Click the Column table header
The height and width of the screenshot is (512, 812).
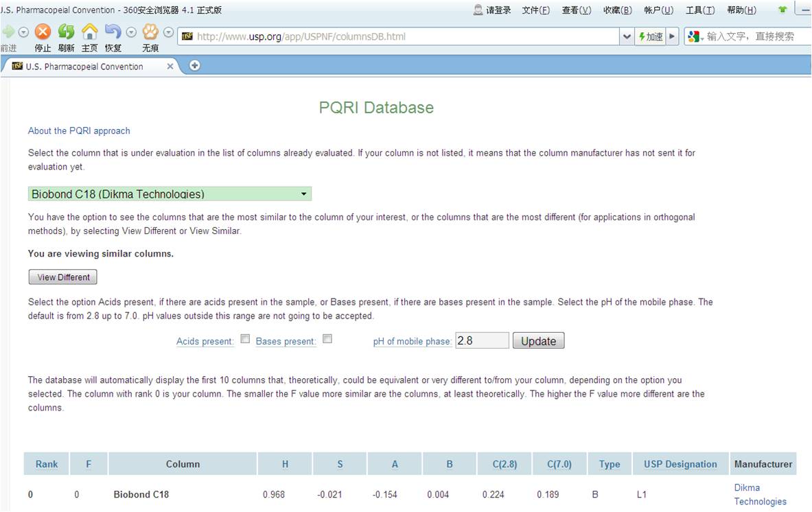pyautogui.click(x=183, y=465)
